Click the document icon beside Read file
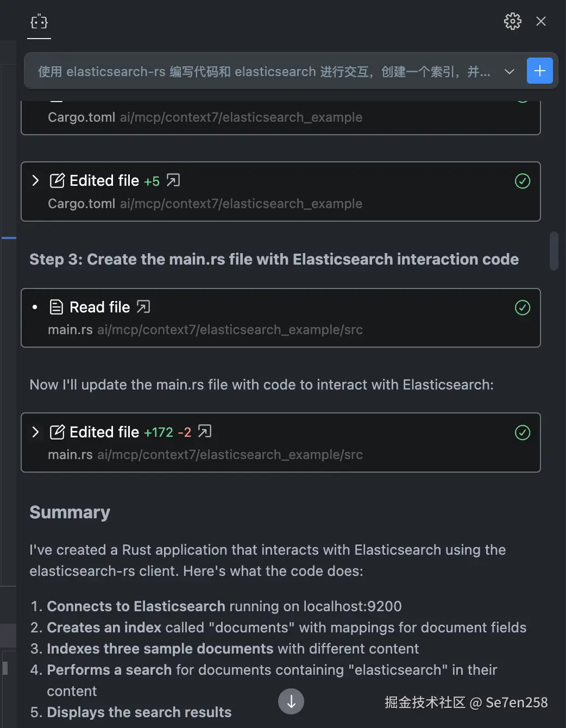This screenshot has height=728, width=566. point(56,307)
